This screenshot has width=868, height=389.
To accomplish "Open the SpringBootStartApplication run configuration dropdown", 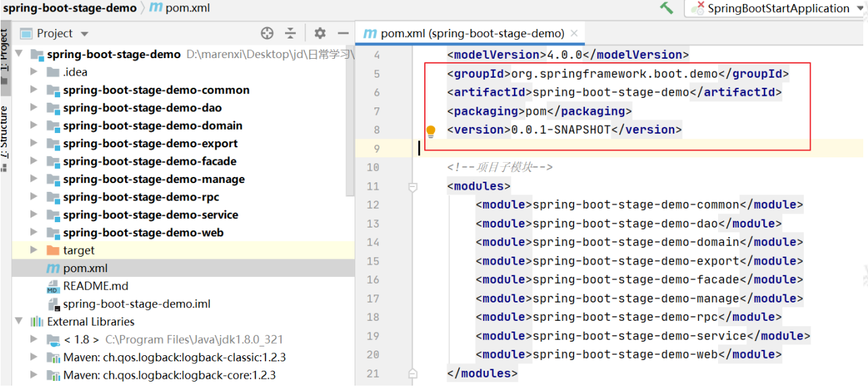I will coord(777,8).
